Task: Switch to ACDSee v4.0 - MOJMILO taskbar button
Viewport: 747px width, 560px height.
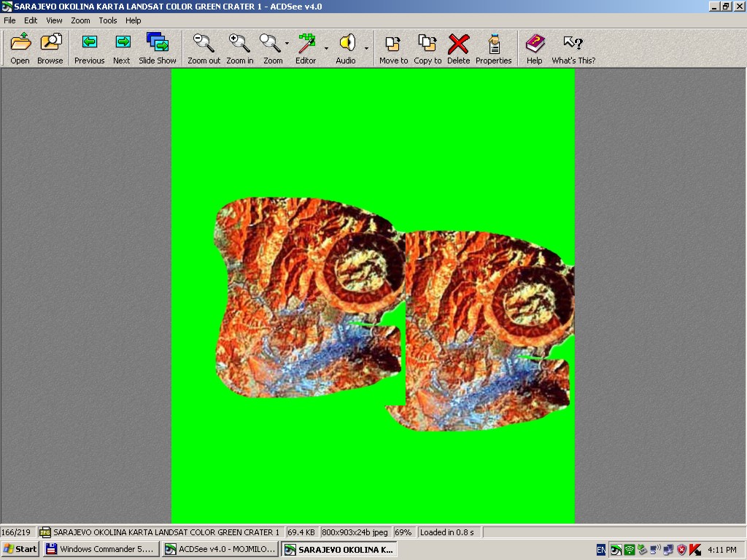Action: coord(220,549)
